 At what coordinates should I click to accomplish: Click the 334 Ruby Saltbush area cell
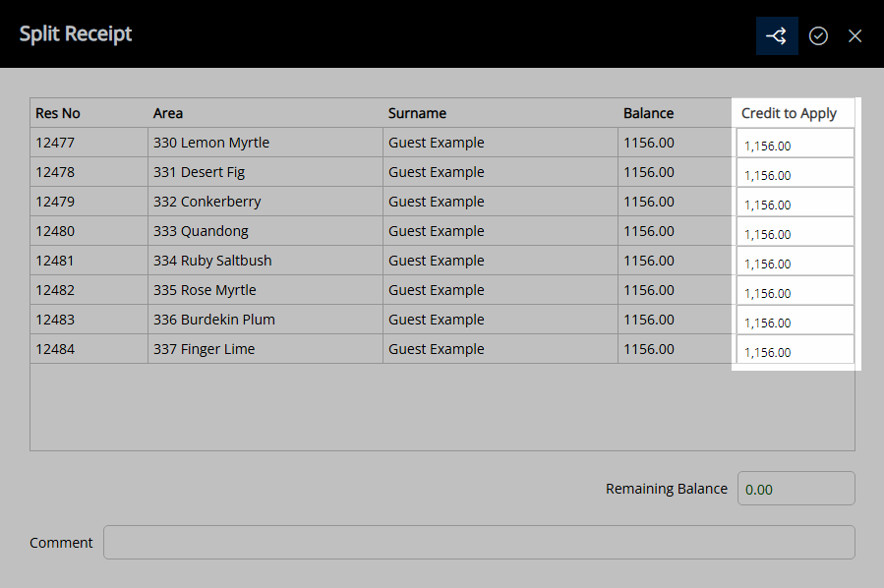265,261
